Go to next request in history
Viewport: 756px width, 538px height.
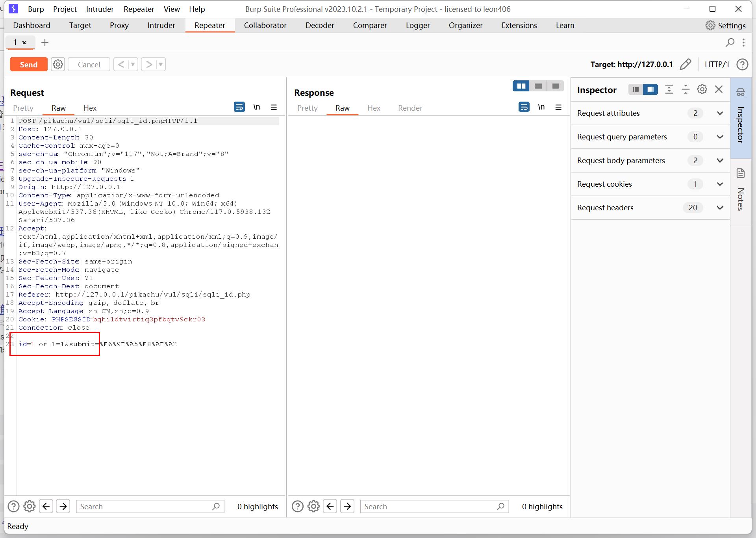149,65
